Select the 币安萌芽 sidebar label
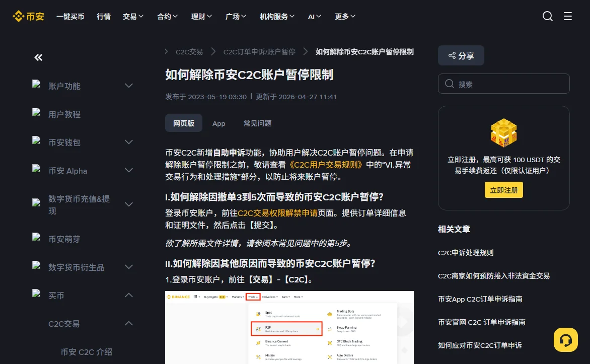 64,239
